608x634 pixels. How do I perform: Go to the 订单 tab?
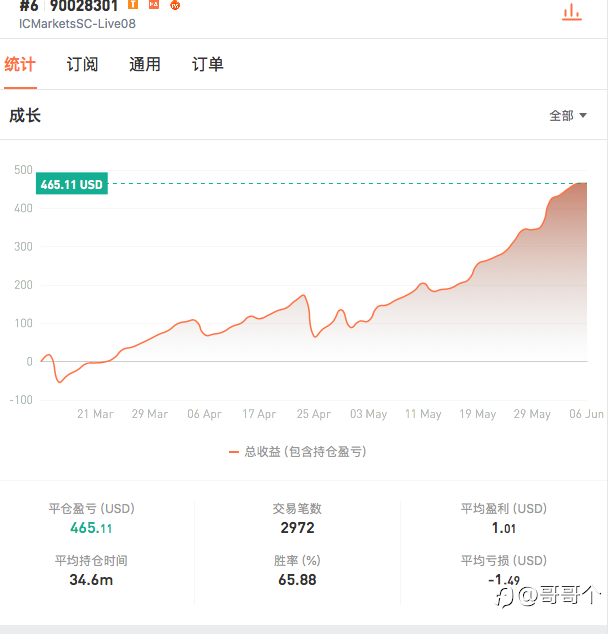207,65
